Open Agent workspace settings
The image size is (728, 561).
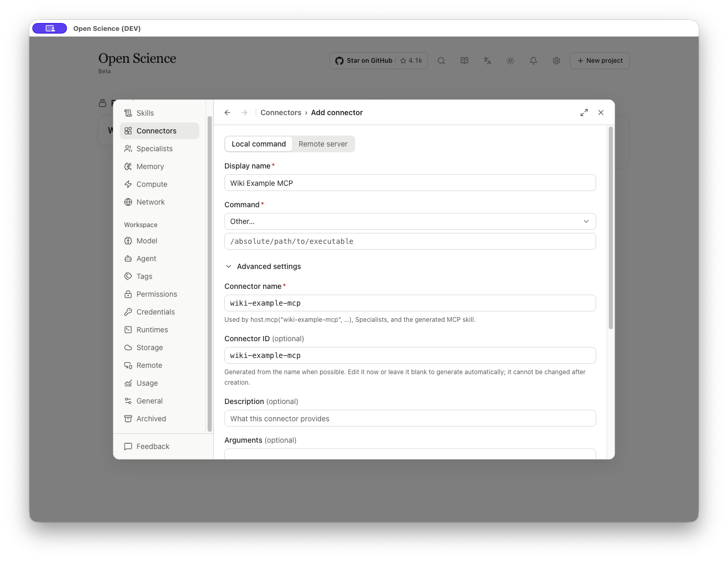coord(159,259)
